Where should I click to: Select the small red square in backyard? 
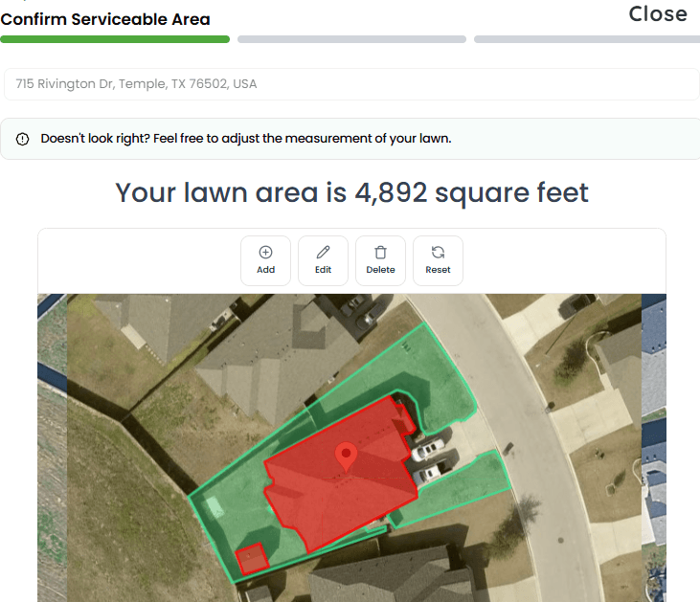(x=251, y=558)
